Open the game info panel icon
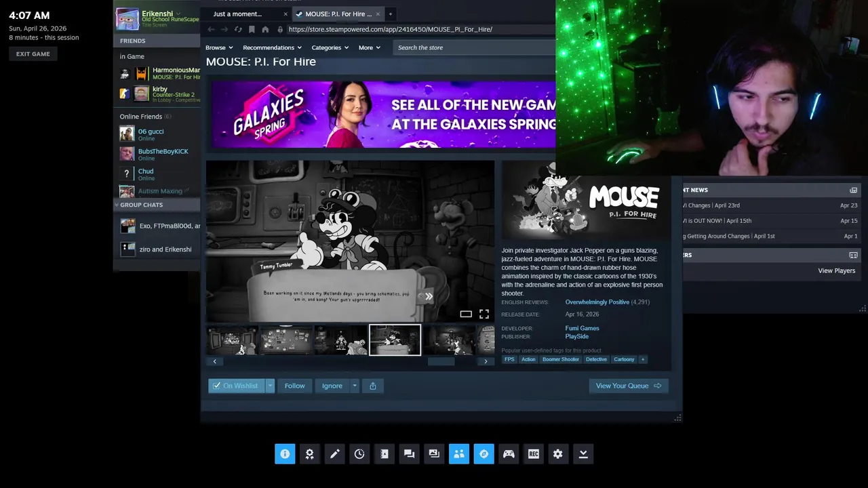Image resolution: width=868 pixels, height=488 pixels. pos(285,454)
